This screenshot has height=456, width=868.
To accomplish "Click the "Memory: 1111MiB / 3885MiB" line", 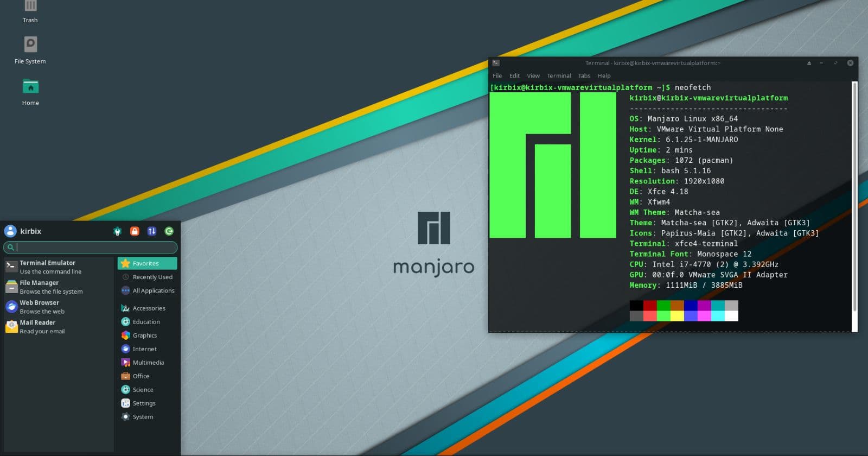I will tap(686, 285).
